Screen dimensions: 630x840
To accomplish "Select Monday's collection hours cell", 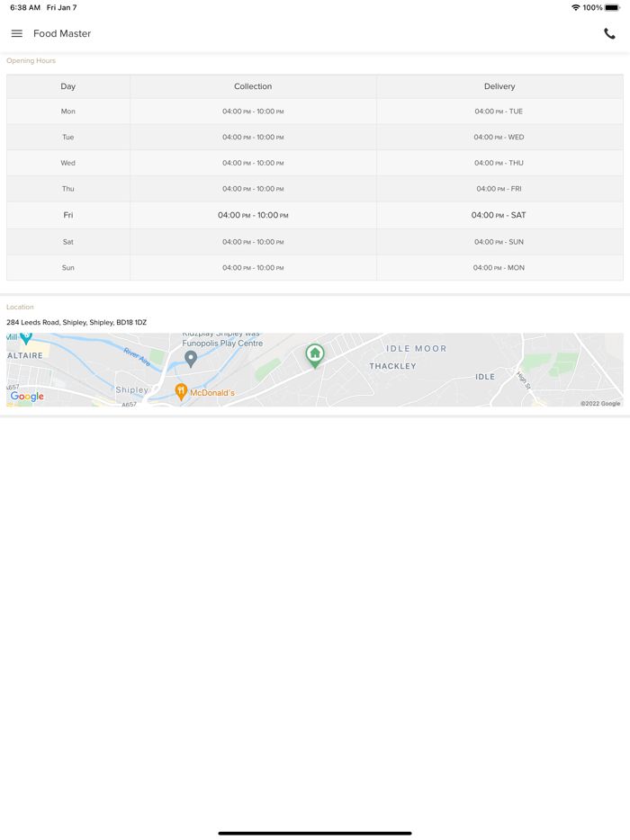I will (253, 112).
